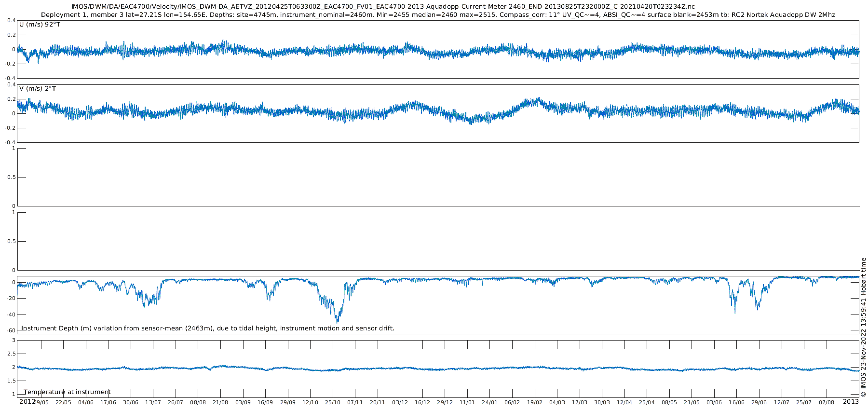
Task: Click the '29/09' date tick label
Action: click(x=288, y=402)
